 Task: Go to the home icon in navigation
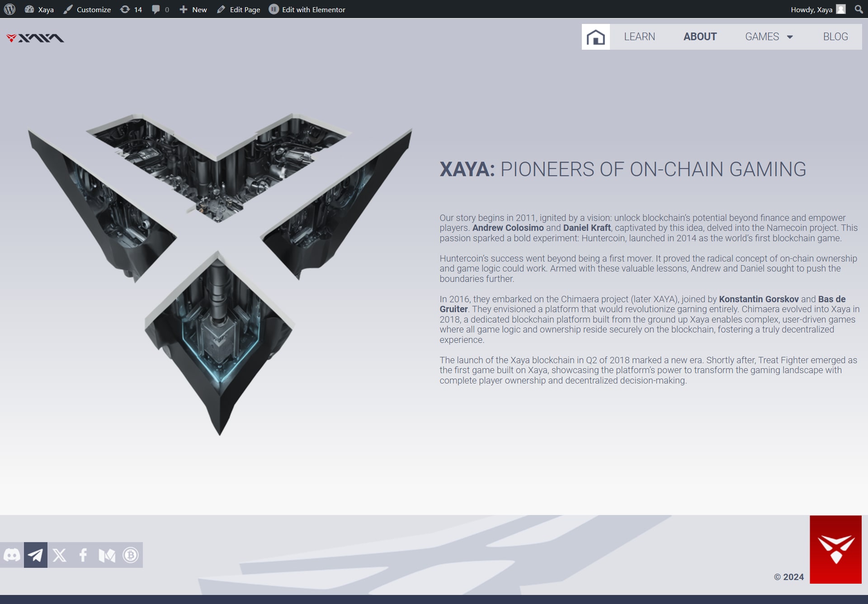tap(595, 37)
